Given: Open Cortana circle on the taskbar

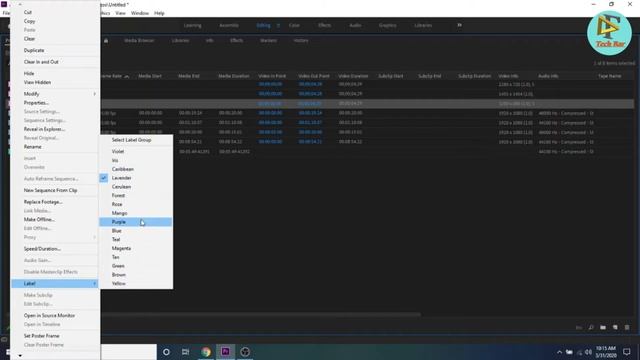Looking at the screenshot, I should pyautogui.click(x=166, y=352).
